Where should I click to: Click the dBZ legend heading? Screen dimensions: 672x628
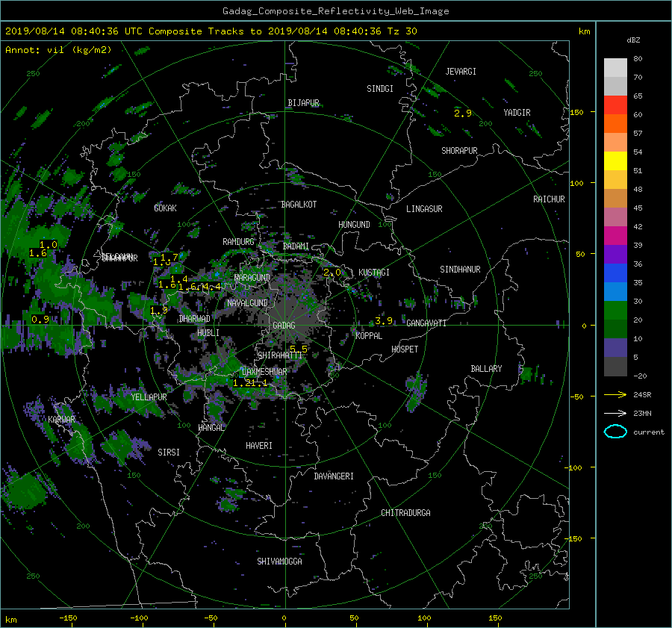tap(633, 40)
